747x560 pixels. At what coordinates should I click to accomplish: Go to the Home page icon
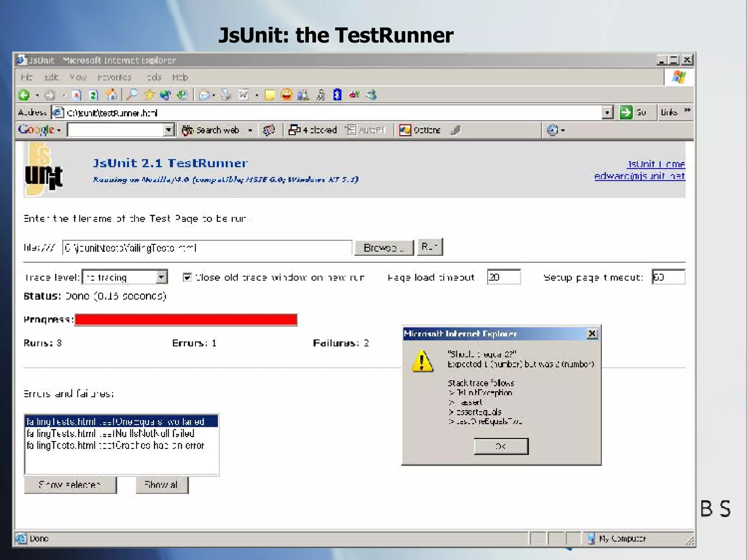click(x=111, y=95)
